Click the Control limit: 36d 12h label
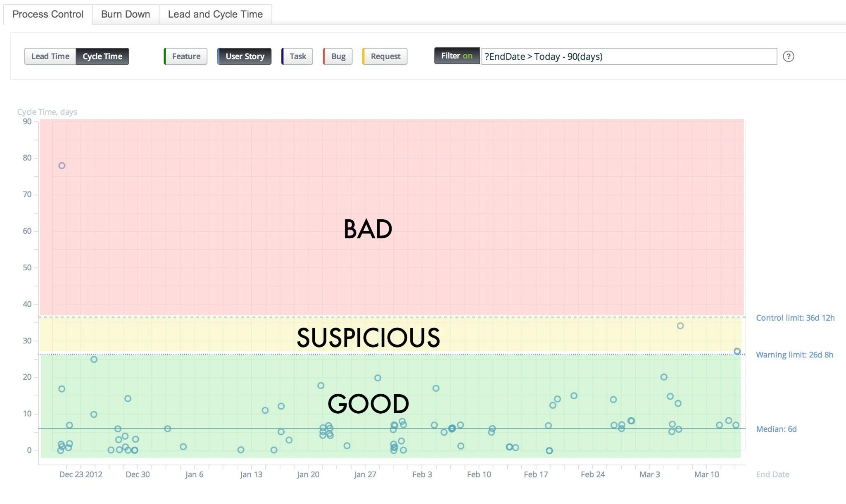This screenshot has height=504, width=846. point(795,318)
